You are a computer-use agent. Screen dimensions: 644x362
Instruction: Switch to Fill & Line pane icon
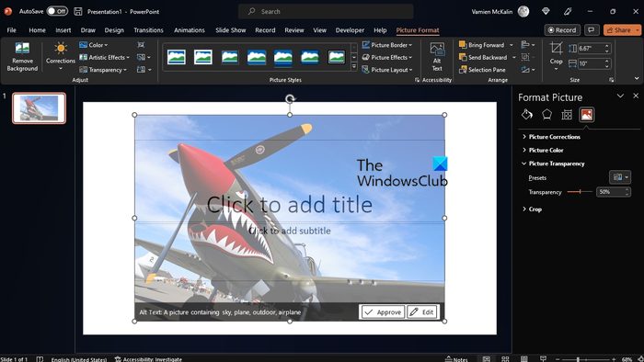coord(527,115)
